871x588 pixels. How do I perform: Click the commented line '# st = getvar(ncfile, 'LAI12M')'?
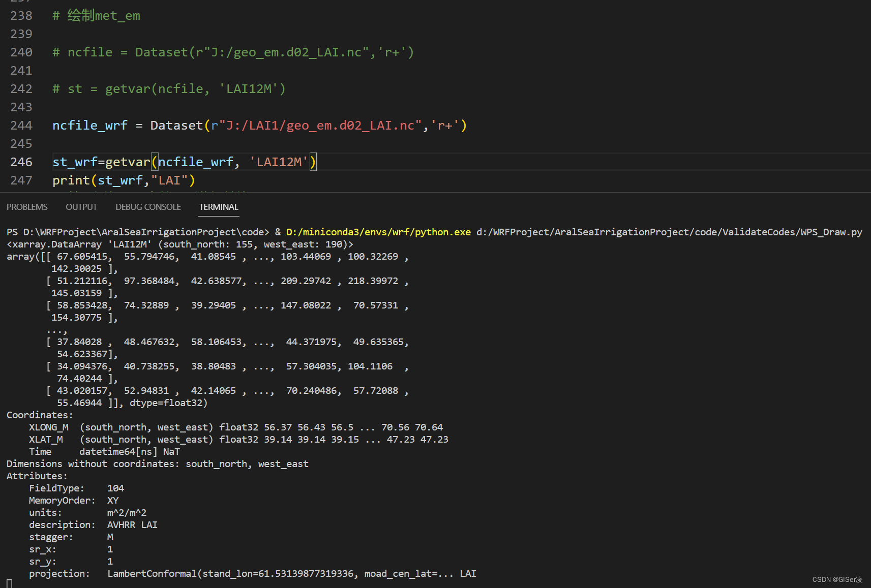(x=169, y=89)
